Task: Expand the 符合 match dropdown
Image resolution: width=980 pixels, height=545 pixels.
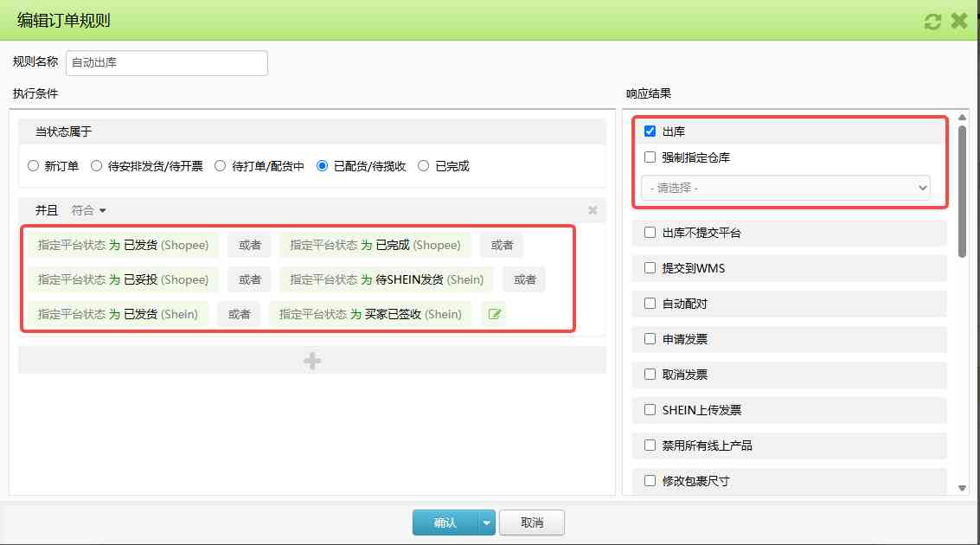Action: coord(89,210)
